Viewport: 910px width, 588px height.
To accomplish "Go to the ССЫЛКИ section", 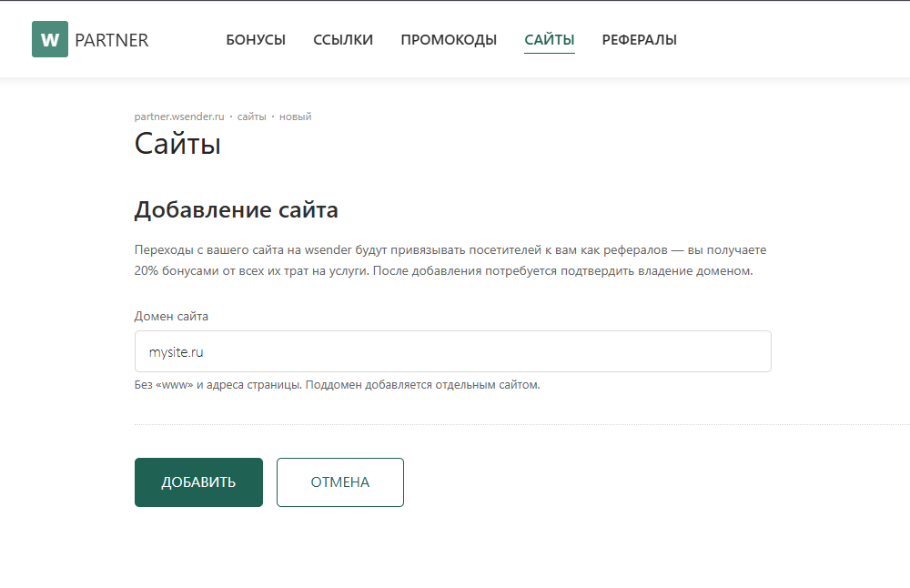I will click(343, 39).
